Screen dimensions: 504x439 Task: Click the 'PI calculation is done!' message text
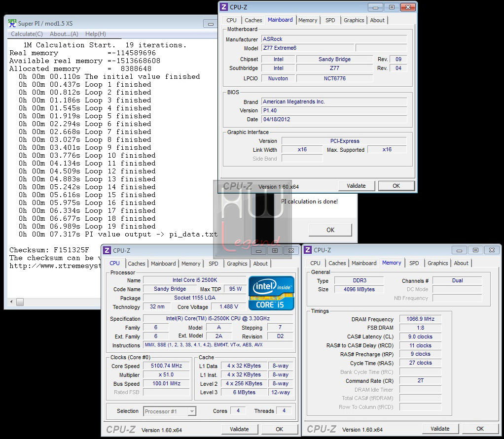pyautogui.click(x=309, y=202)
